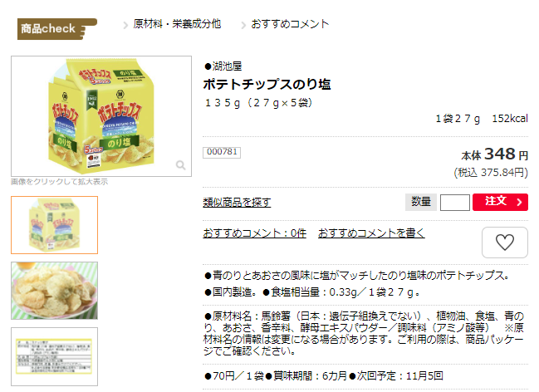Jump to the おすすめコメント section
Viewport: 539px width, 392px height.
click(290, 24)
